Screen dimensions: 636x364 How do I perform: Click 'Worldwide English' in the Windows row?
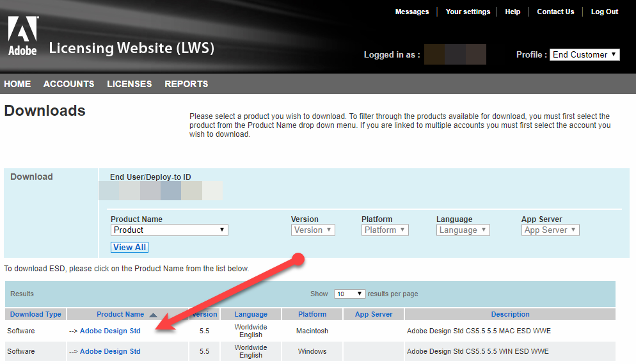click(x=251, y=351)
